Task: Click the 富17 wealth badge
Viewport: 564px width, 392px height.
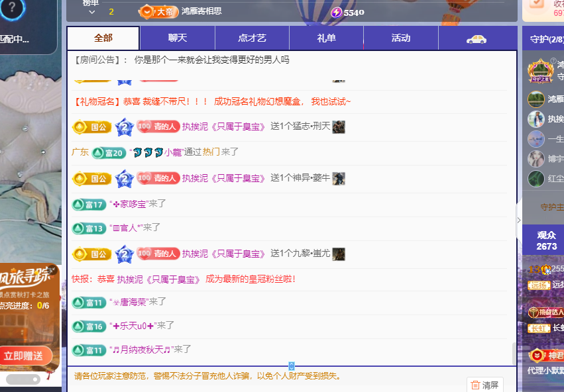Action: 89,205
